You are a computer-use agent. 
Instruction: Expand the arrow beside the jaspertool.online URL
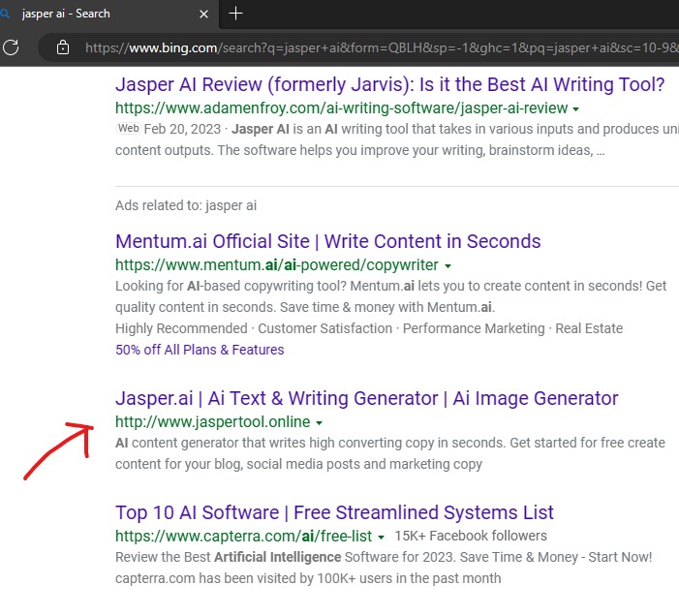click(319, 423)
